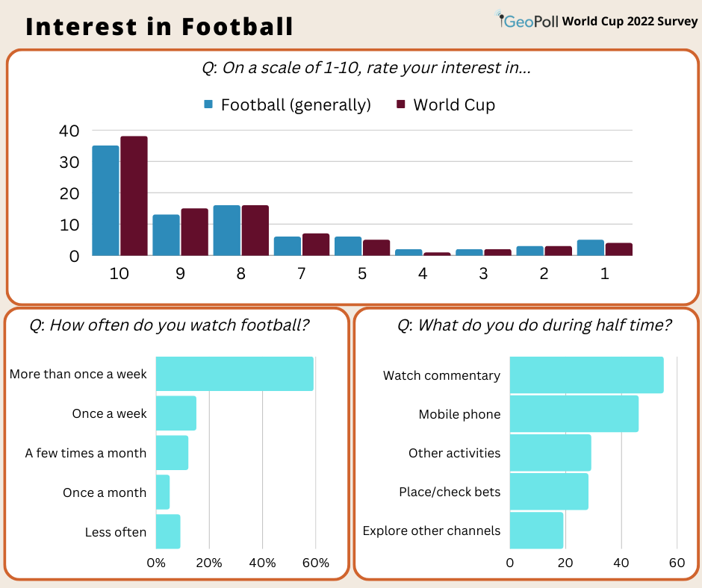Click the blue Football (generally) legend swatch

[x=208, y=104]
